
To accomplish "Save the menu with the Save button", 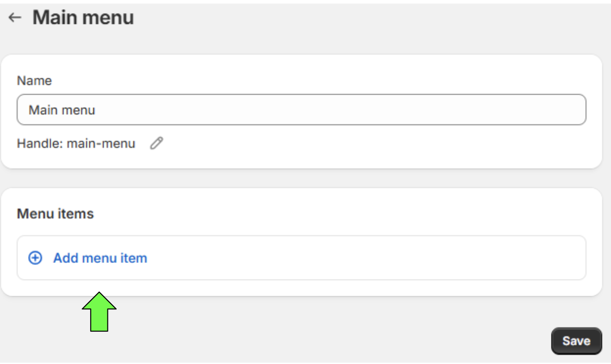I will coord(576,341).
